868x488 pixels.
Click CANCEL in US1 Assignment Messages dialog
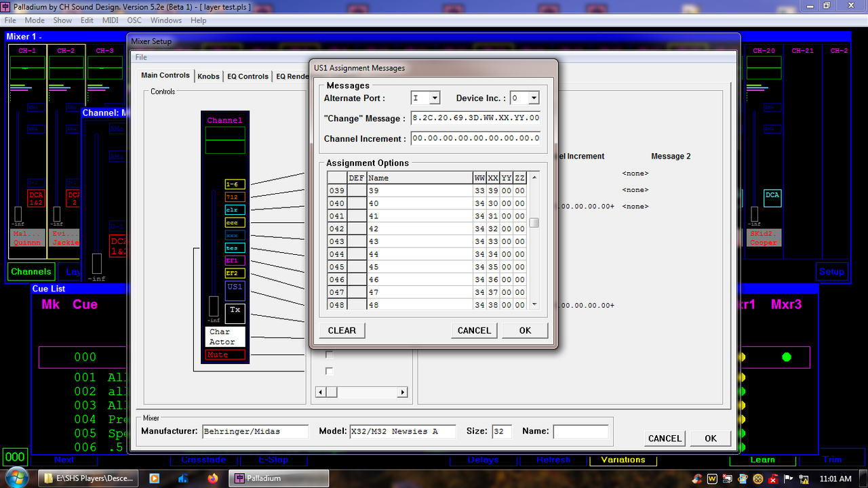[474, 331]
